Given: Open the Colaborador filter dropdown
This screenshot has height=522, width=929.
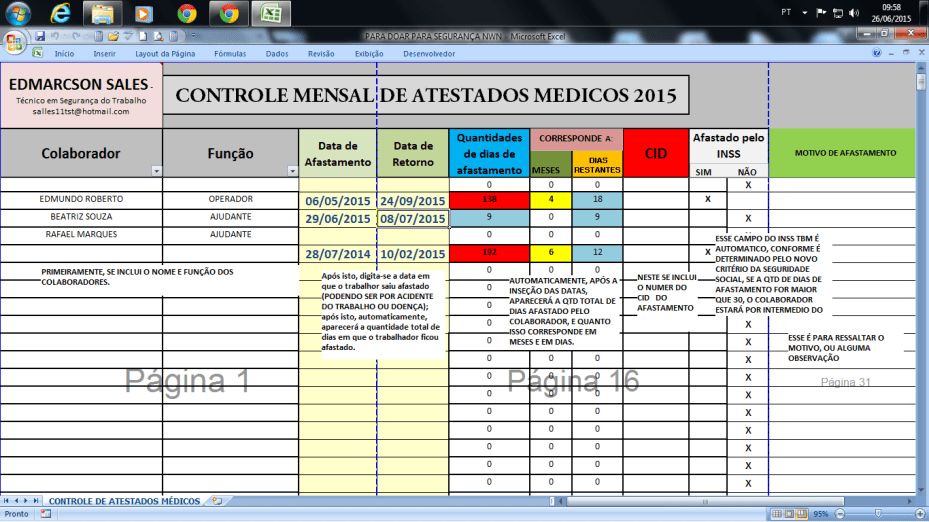Looking at the screenshot, I should [x=156, y=171].
